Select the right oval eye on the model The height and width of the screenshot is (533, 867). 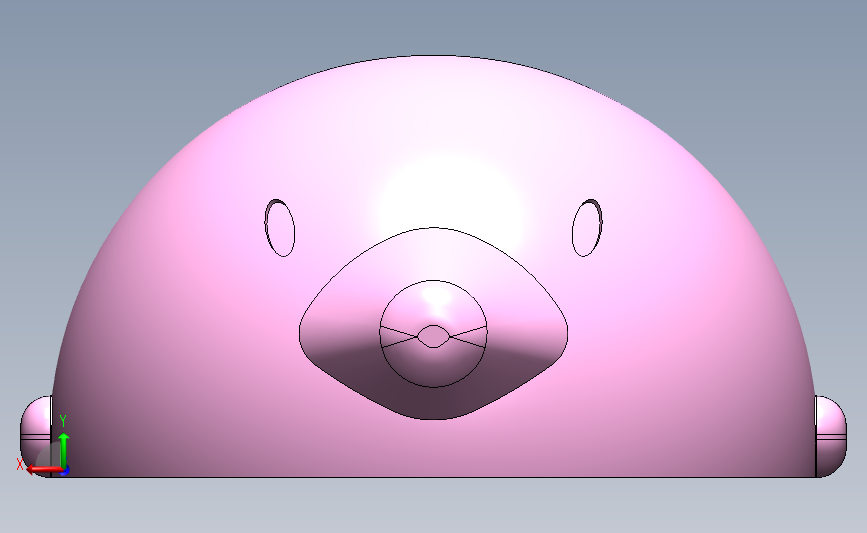tap(587, 228)
